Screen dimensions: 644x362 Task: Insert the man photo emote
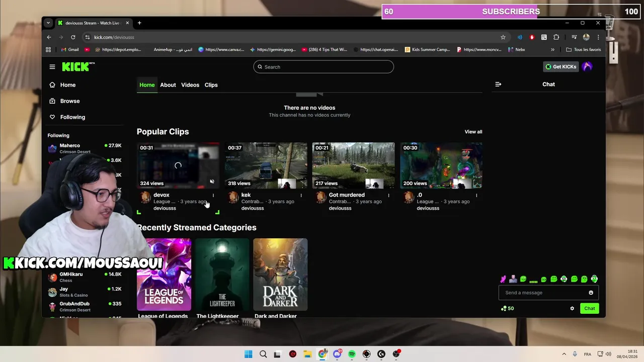[x=513, y=279]
